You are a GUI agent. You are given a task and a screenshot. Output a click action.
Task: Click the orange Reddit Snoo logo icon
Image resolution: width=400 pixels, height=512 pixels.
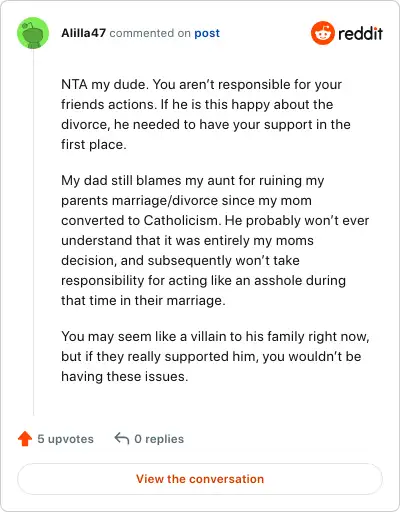pyautogui.click(x=322, y=33)
